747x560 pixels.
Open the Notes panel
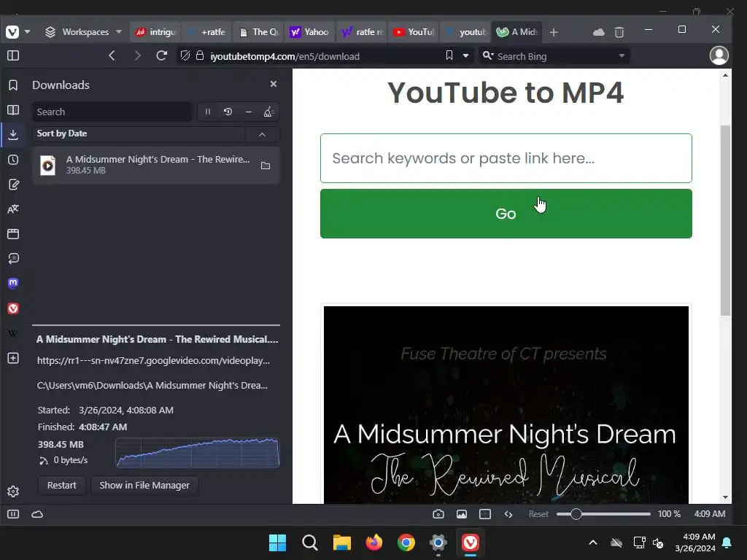pos(13,184)
